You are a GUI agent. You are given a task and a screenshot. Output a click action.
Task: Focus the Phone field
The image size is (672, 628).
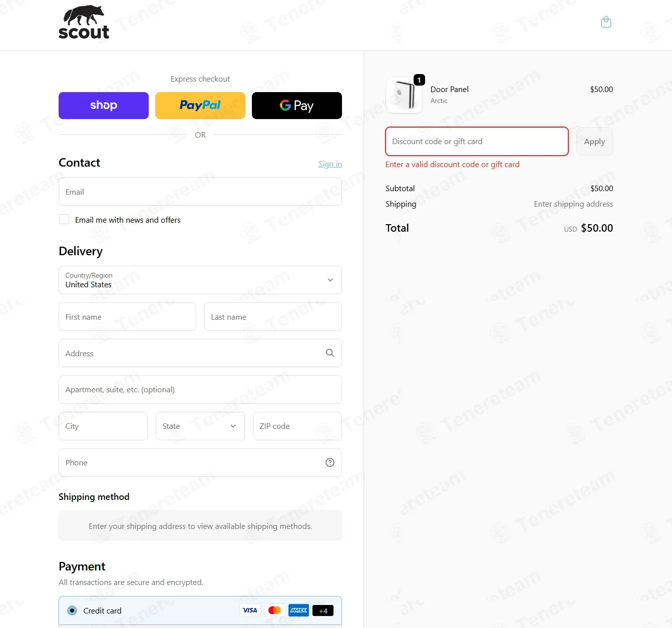pos(200,462)
